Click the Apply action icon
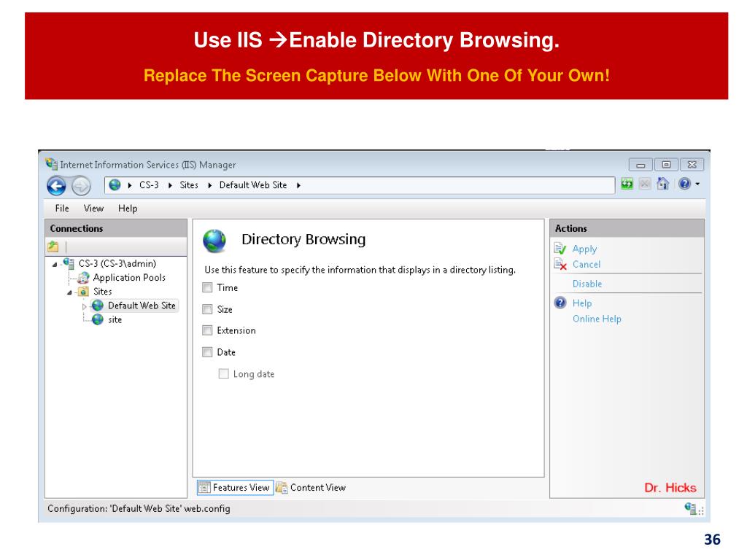747x560 pixels. click(x=560, y=249)
